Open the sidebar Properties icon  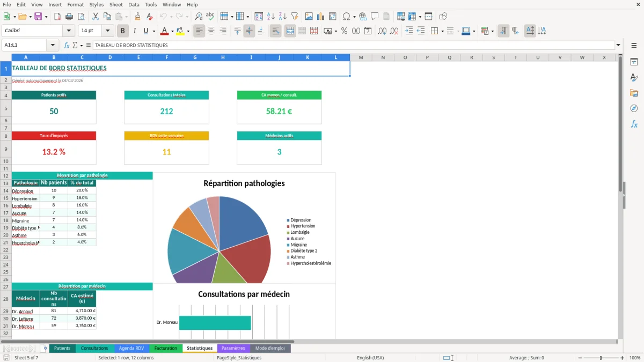(x=634, y=62)
